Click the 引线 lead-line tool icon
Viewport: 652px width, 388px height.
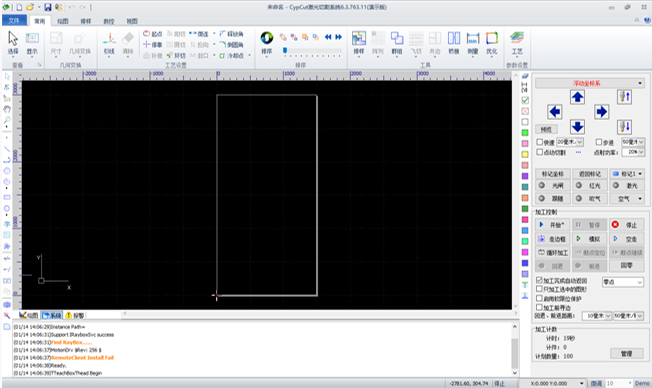[x=109, y=43]
